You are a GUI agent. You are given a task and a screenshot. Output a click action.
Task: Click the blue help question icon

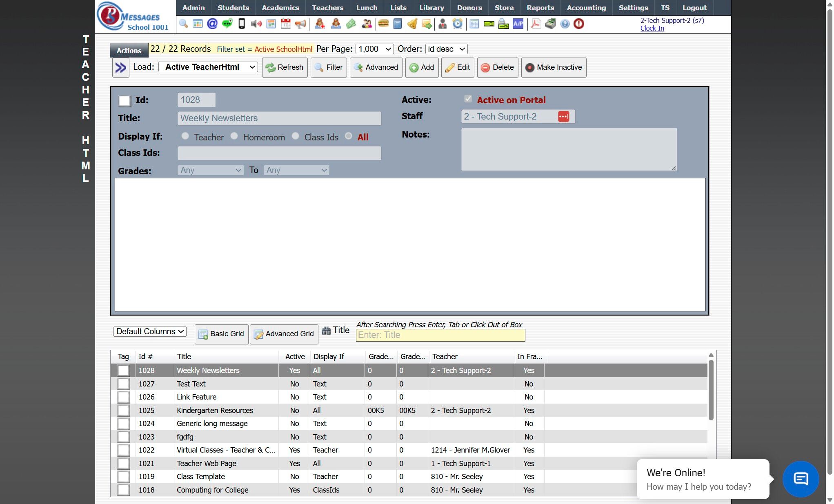565,24
